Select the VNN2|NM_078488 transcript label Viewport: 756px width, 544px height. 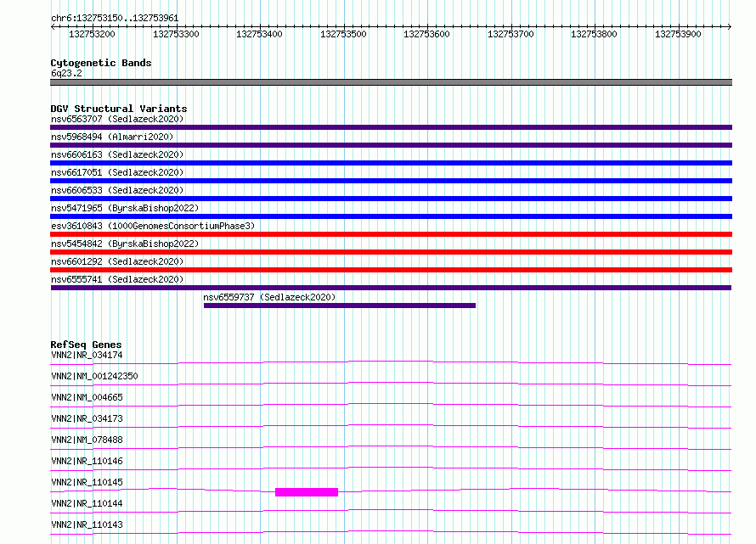pyautogui.click(x=87, y=440)
